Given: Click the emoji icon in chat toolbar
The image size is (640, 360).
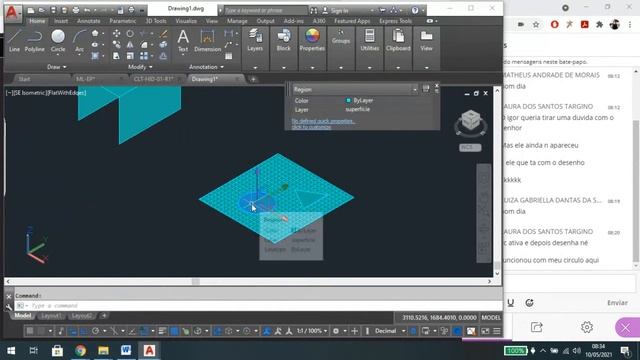Looking at the screenshot, I should 529,303.
